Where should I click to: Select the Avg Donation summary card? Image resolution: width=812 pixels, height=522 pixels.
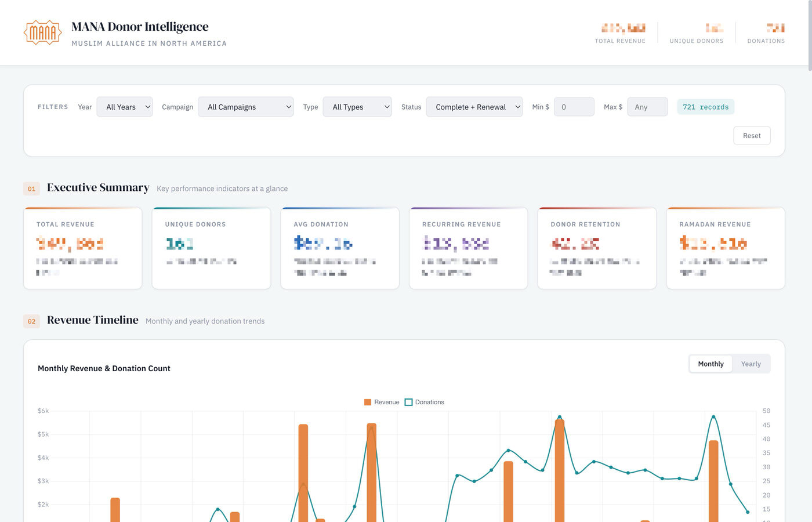(x=340, y=248)
